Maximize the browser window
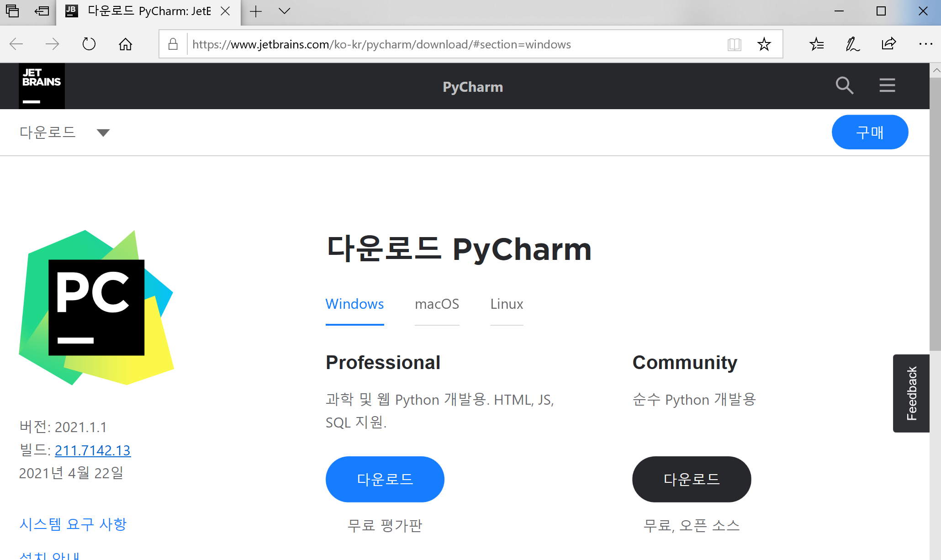 [x=881, y=11]
